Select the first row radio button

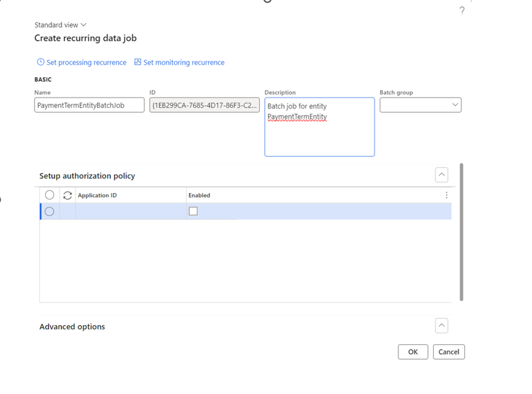click(x=49, y=211)
